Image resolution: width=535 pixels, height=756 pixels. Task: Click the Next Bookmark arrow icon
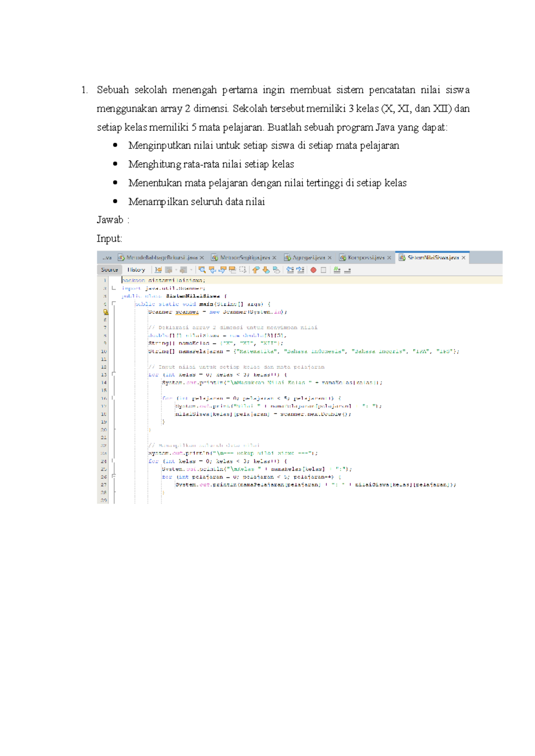266,270
